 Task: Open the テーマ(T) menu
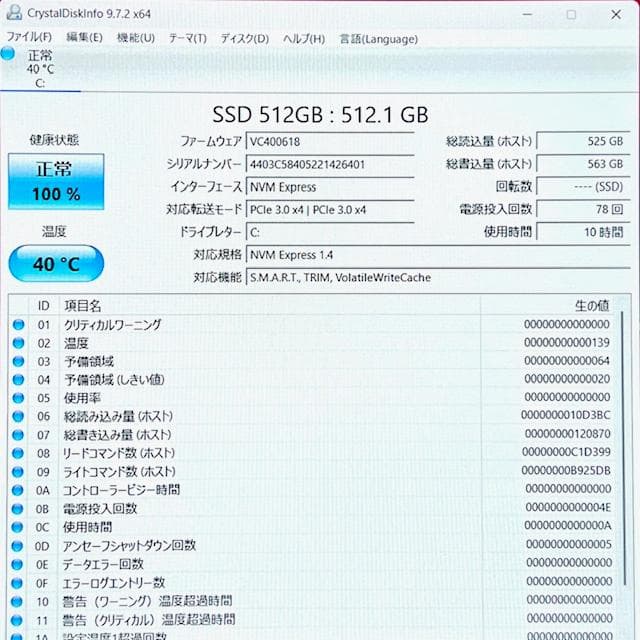(188, 38)
